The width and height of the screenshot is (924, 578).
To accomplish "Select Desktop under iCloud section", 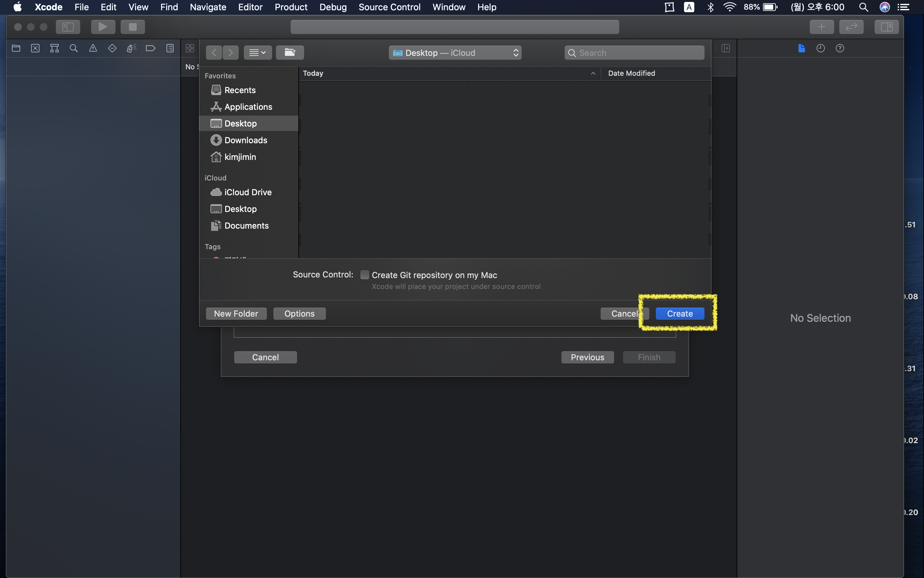I will click(x=249, y=209).
